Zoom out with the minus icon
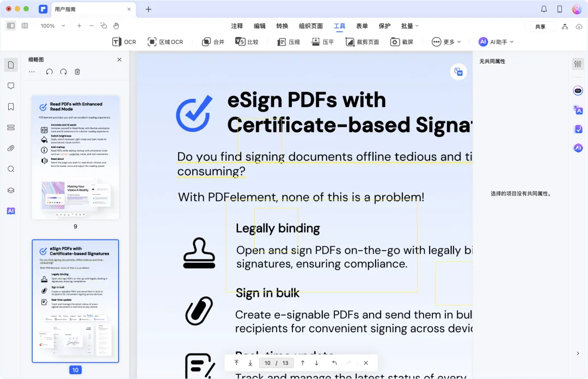The image size is (588, 379). [x=91, y=26]
